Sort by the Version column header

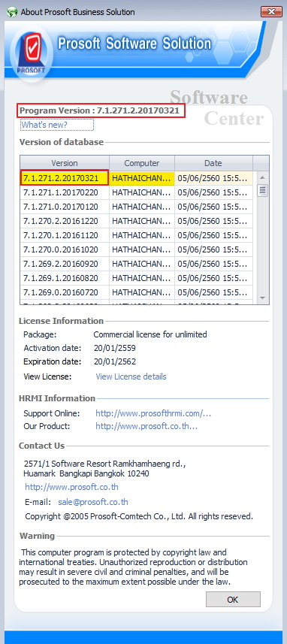65,163
